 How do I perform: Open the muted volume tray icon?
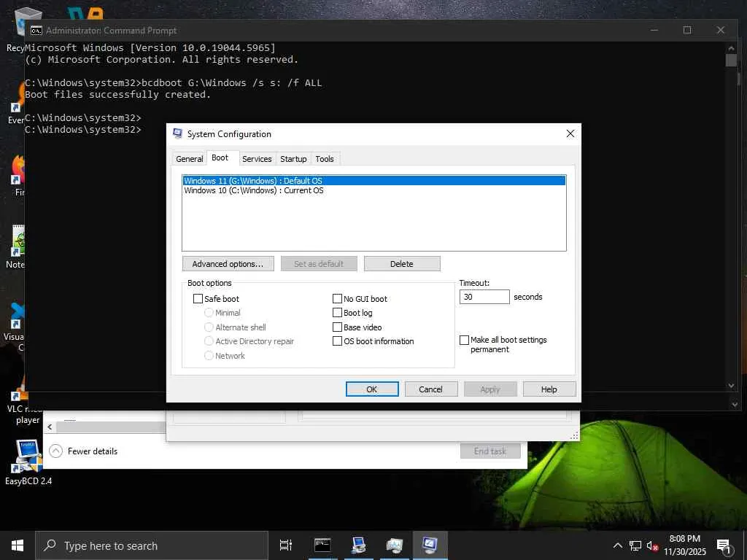652,545
